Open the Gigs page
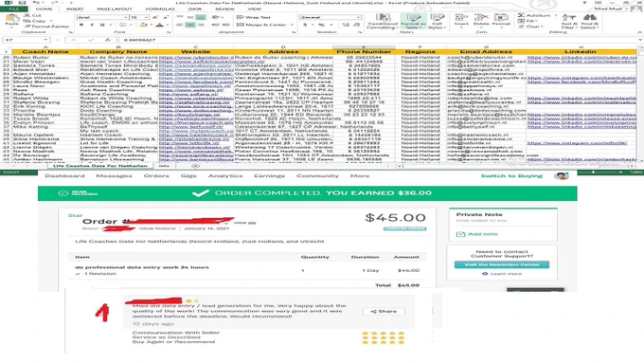644x363 pixels. (x=188, y=176)
